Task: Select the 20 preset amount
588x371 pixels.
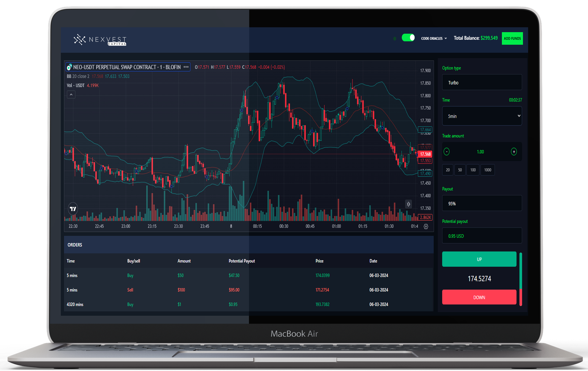Action: pyautogui.click(x=448, y=170)
